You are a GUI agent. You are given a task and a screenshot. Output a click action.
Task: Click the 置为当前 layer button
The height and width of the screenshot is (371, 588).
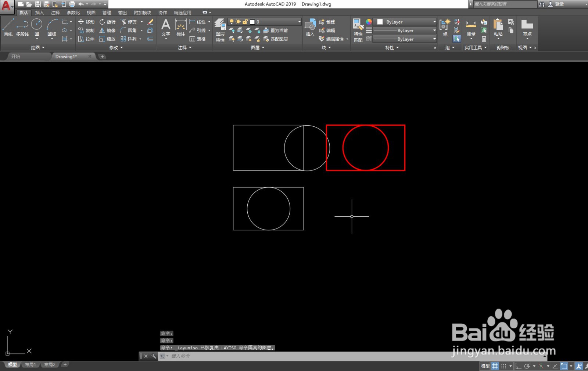tap(276, 30)
